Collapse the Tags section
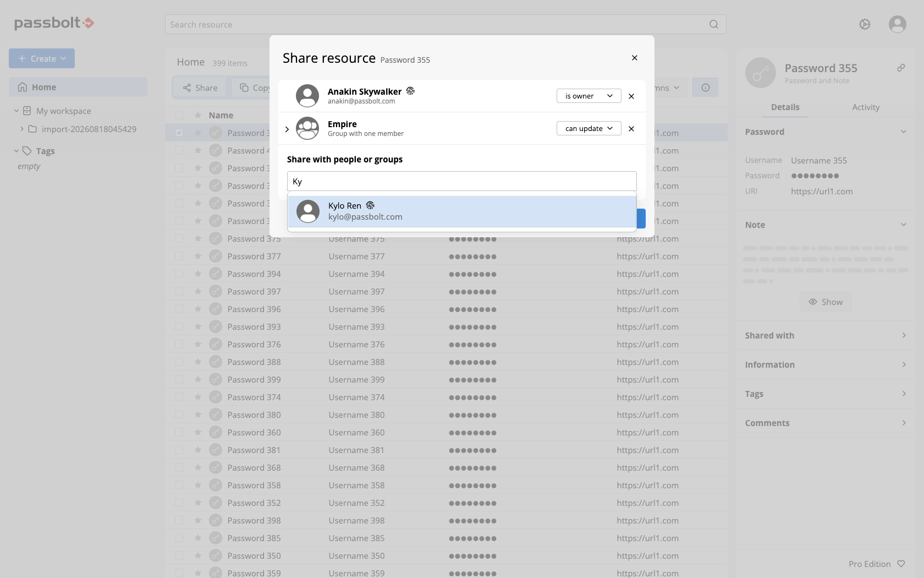The image size is (924, 578). 16,151
